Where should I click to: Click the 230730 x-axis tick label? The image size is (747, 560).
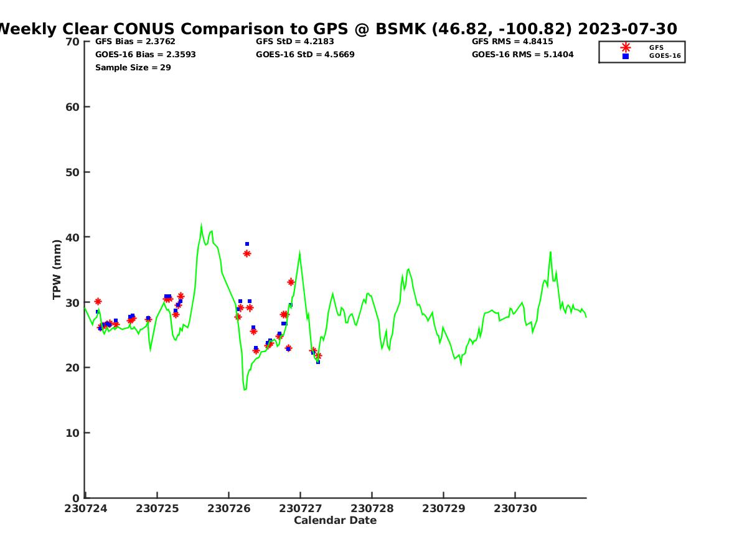point(515,508)
